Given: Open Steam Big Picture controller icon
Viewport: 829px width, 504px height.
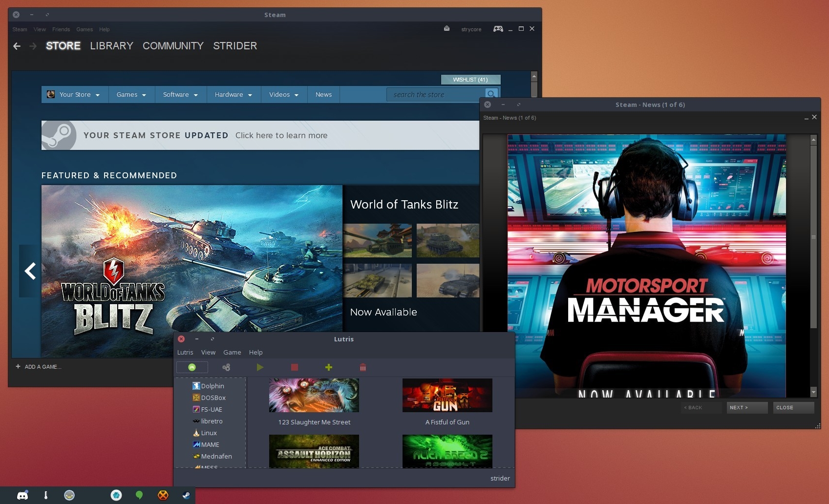Looking at the screenshot, I should point(498,29).
